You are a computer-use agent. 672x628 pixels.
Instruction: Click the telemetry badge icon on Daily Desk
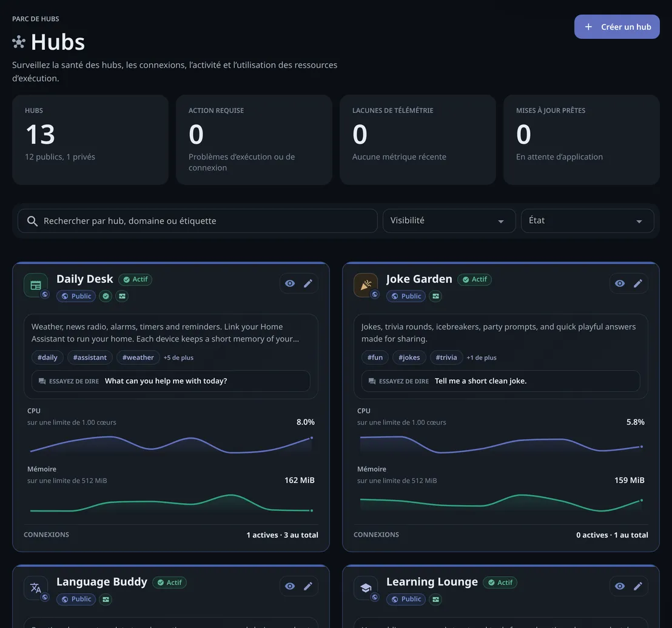tap(122, 296)
